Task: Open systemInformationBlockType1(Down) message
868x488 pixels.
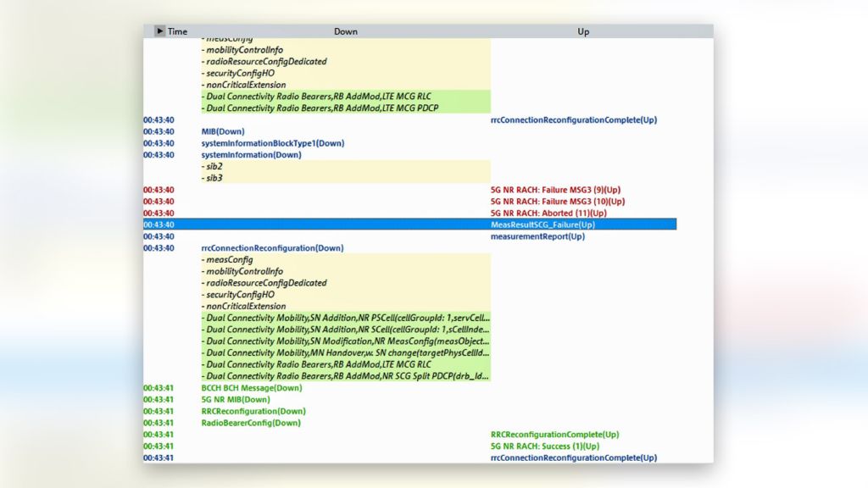Action: coord(272,143)
